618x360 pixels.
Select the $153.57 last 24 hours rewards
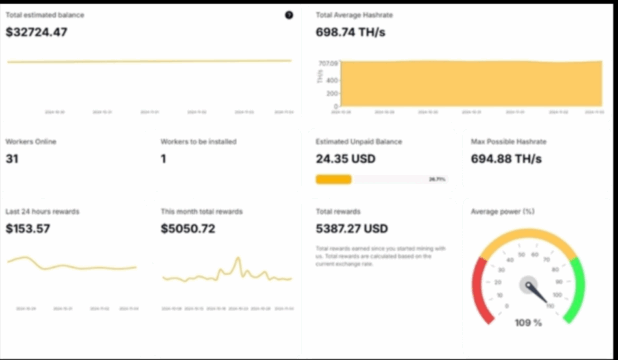tap(28, 229)
